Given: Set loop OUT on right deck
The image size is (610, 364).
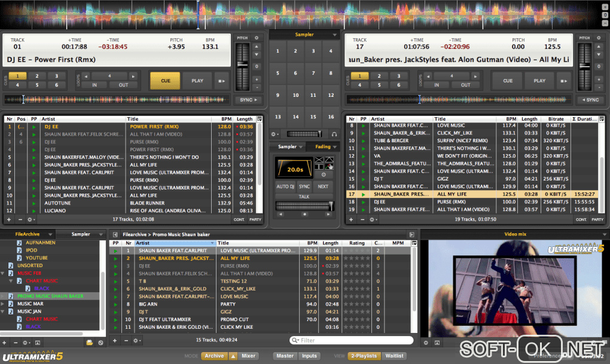Looking at the screenshot, I should (x=466, y=85).
